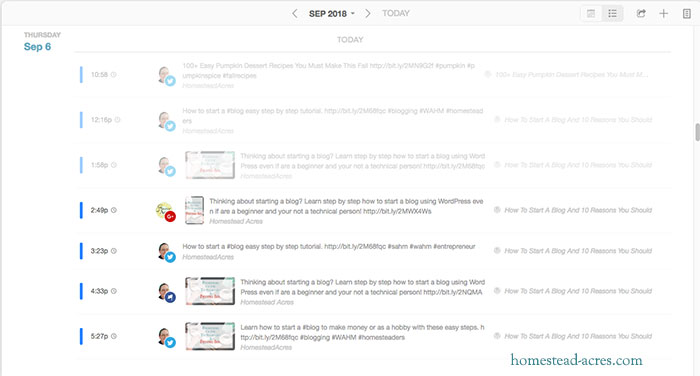Image resolution: width=700 pixels, height=376 pixels.
Task: Open the '100+ Easy Pumpkin Dessert Recipes You Must M...' project link
Action: (x=571, y=75)
